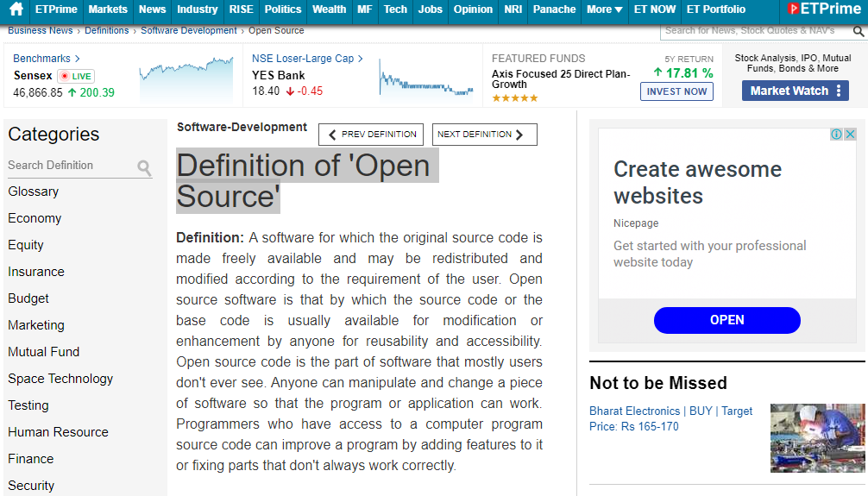Click the NEXT DEFINITION button
Screen dimensions: 868x496
pyautogui.click(x=484, y=135)
